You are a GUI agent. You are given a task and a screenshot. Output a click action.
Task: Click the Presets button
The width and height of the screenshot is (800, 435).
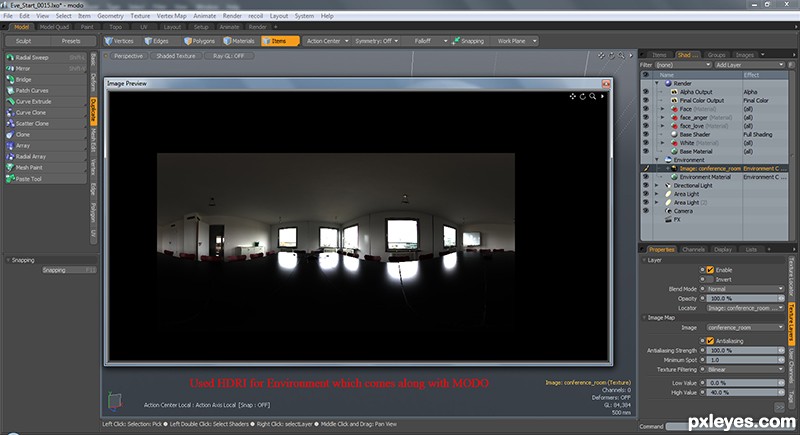[x=71, y=41]
